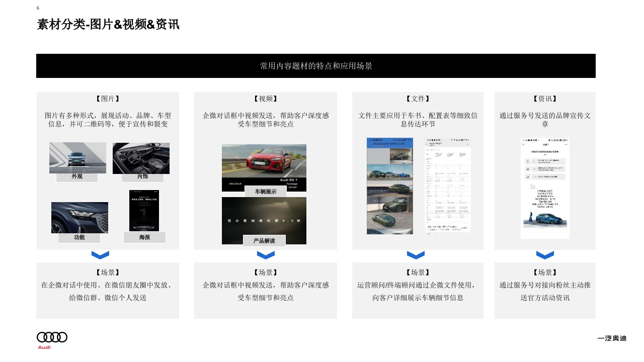Click the Audi four-rings logo

tap(52, 337)
